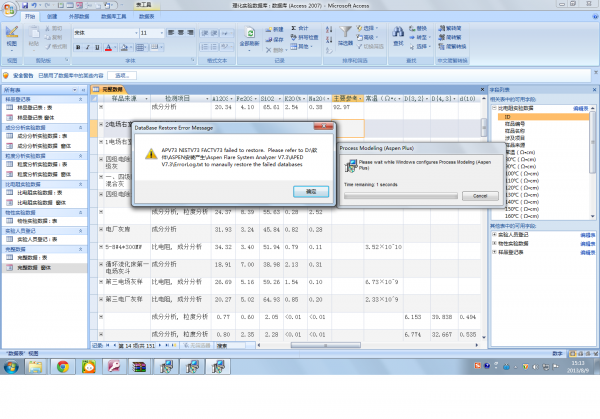
Task: Click 确定 in the DataBase Restore Error dialog
Action: [x=311, y=191]
